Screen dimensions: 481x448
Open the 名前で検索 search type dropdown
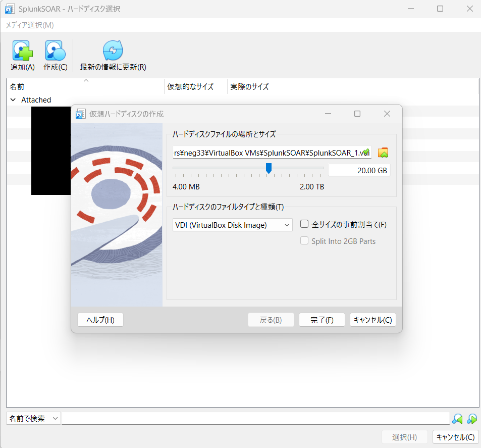pyautogui.click(x=33, y=419)
